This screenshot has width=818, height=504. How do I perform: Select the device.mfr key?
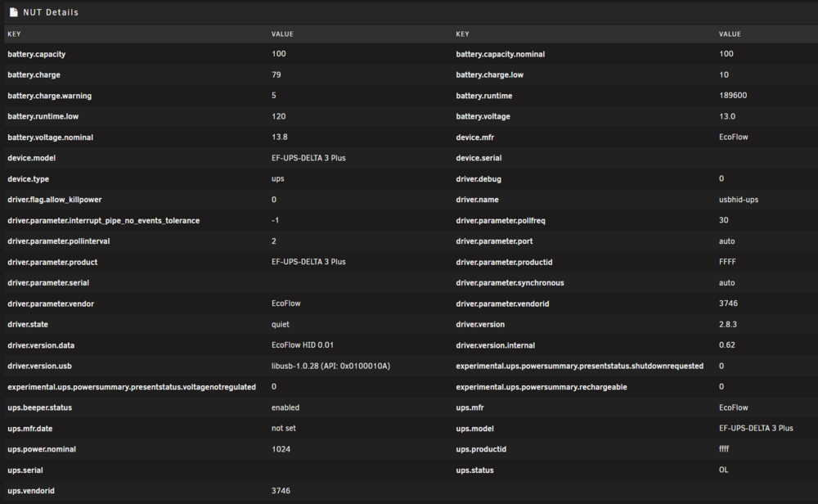[x=474, y=137]
